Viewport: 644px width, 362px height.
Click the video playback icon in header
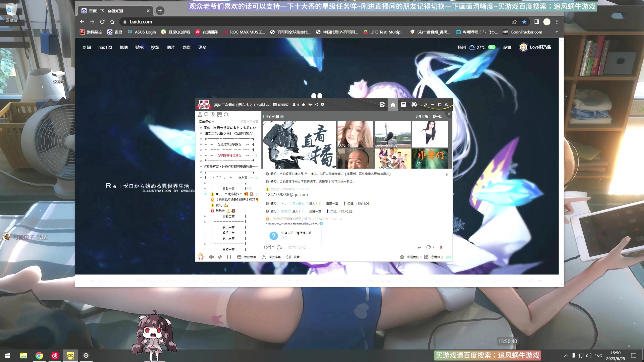click(382, 105)
